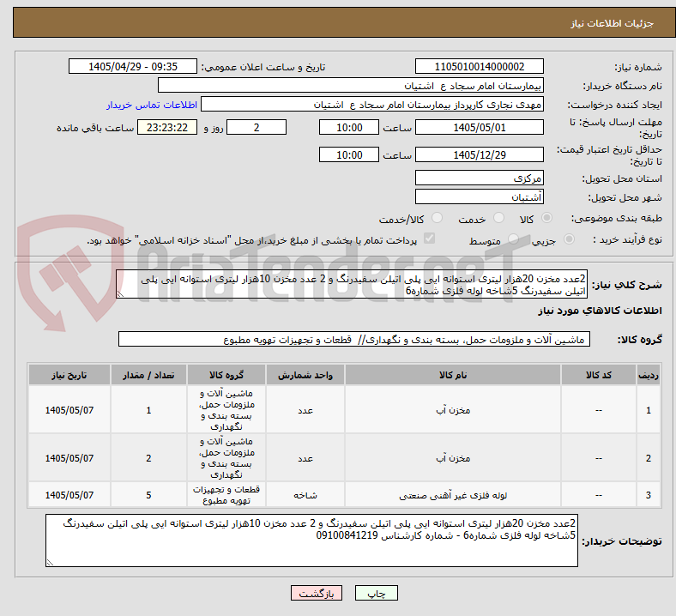
Task: Click the resize handle of description textarea
Action: point(120,294)
